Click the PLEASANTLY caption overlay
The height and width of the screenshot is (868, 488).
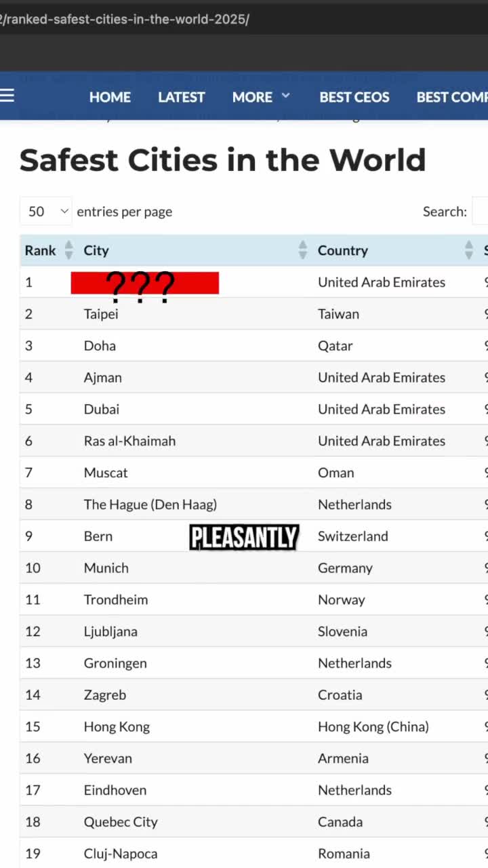[x=244, y=537]
